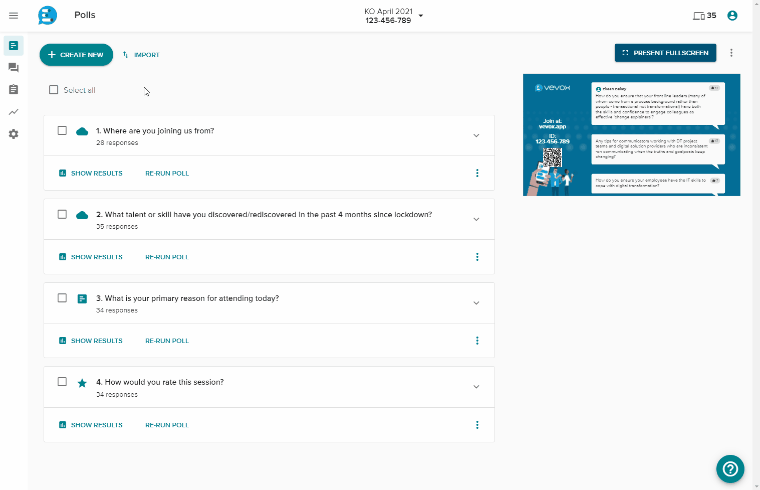This screenshot has height=490, width=760.
Task: Click the Import link
Action: pyautogui.click(x=141, y=55)
